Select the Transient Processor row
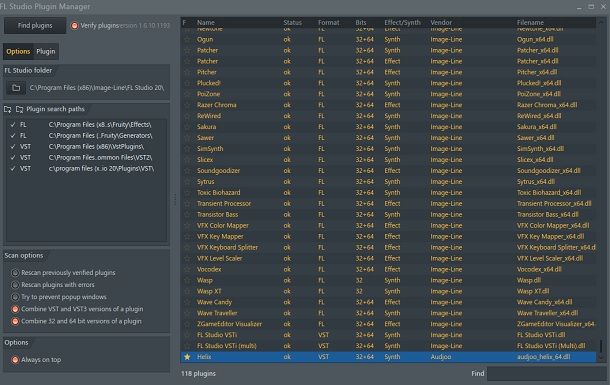Screen dimensions: 610x385 pyautogui.click(x=389, y=203)
